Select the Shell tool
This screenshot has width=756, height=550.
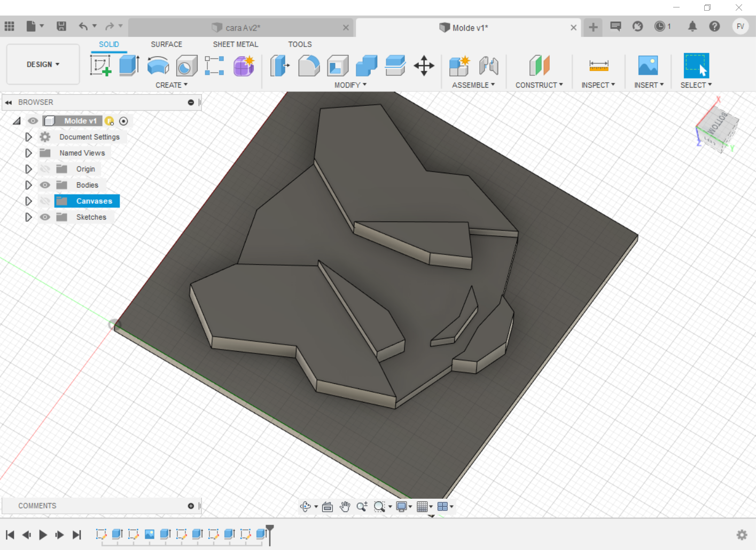(338, 66)
